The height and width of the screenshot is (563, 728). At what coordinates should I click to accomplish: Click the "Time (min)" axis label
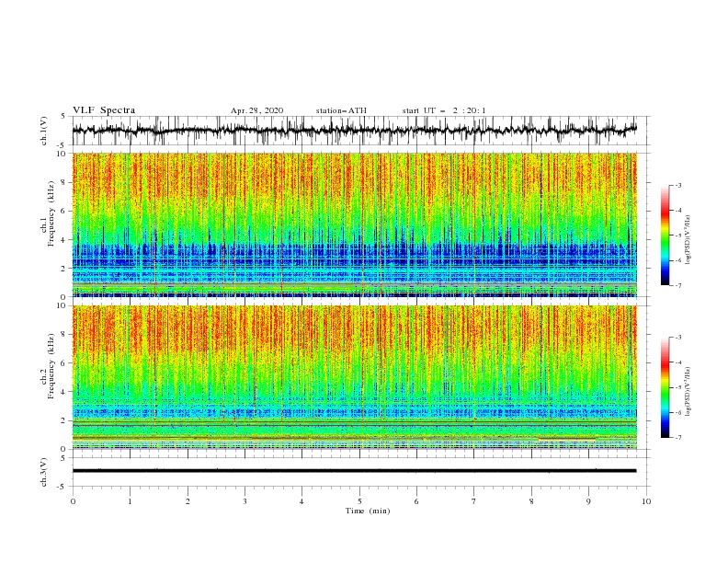pyautogui.click(x=368, y=511)
